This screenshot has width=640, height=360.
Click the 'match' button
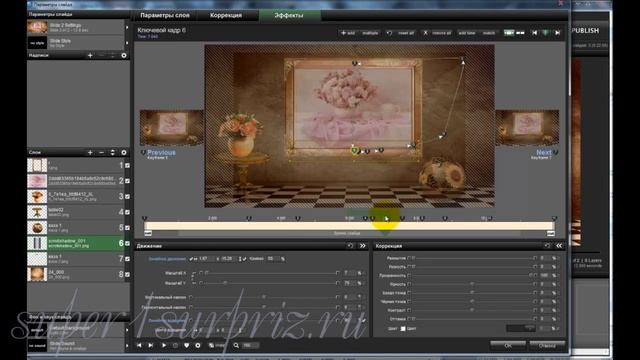click(489, 33)
